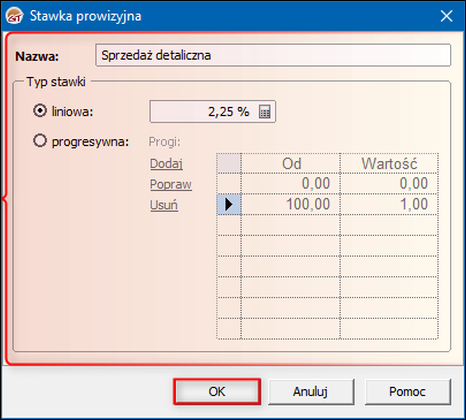The width and height of the screenshot is (466, 420).
Task: Cancel with the Anuluj button
Action: coord(311,392)
